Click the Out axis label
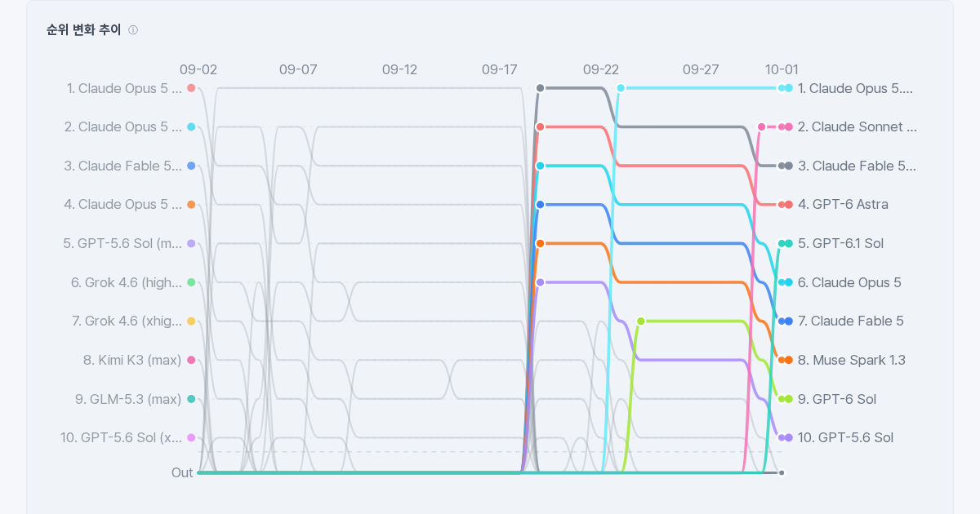The image size is (980, 514). (182, 472)
